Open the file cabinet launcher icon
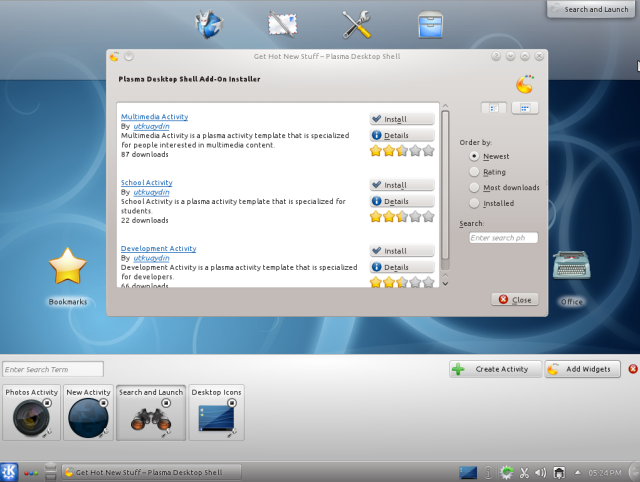 click(430, 24)
